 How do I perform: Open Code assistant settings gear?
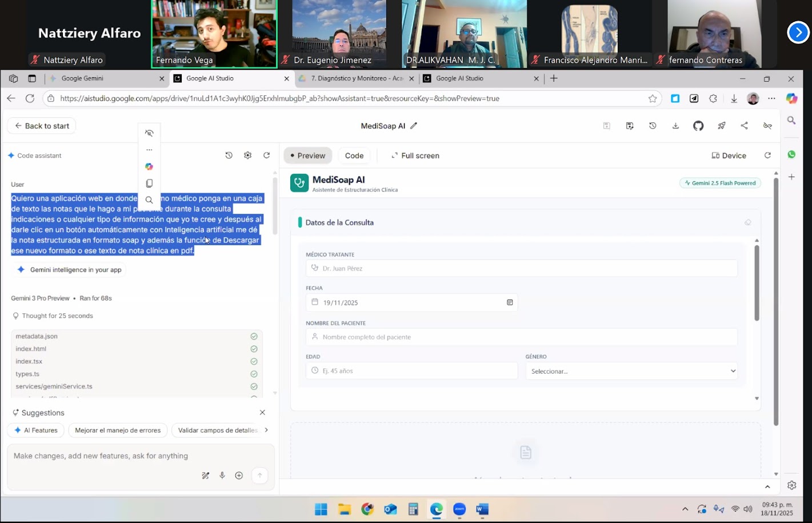pyautogui.click(x=247, y=155)
